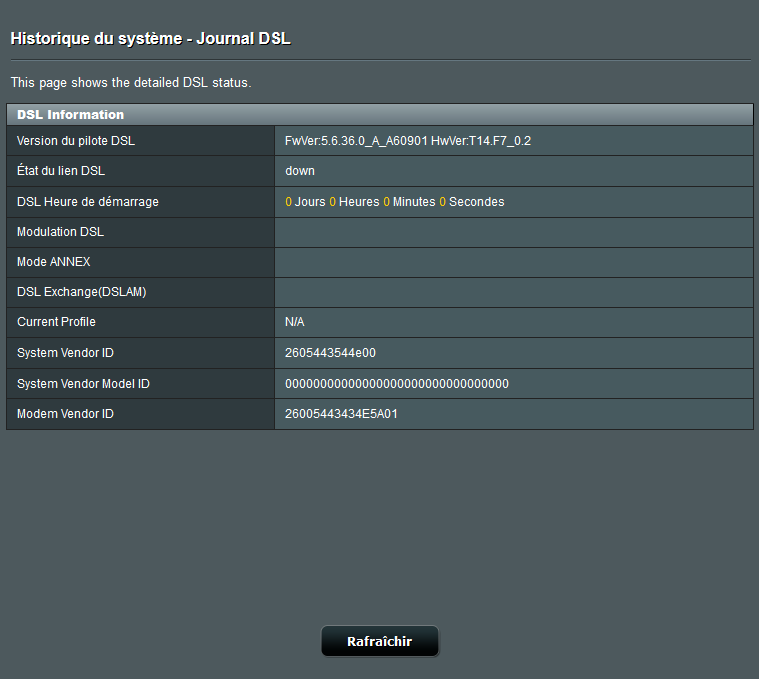This screenshot has width=759, height=679.
Task: Click the FwVer firmware version value
Action: click(x=408, y=141)
